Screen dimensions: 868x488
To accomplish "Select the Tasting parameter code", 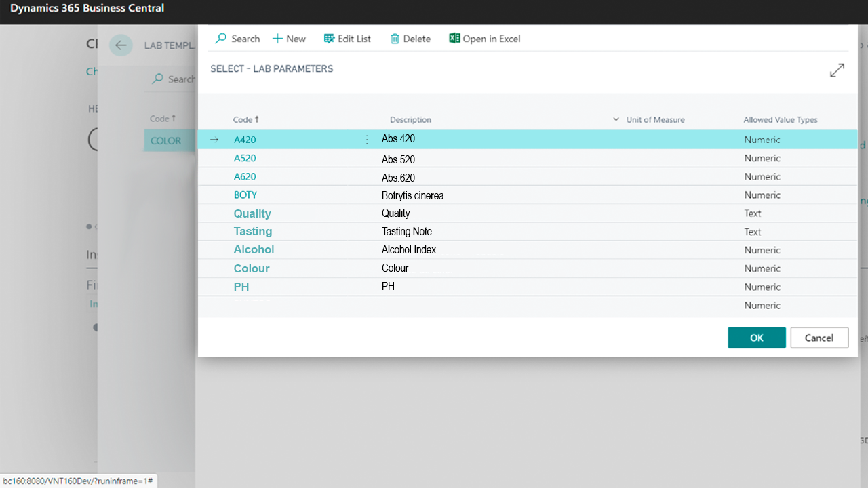I will click(x=252, y=232).
